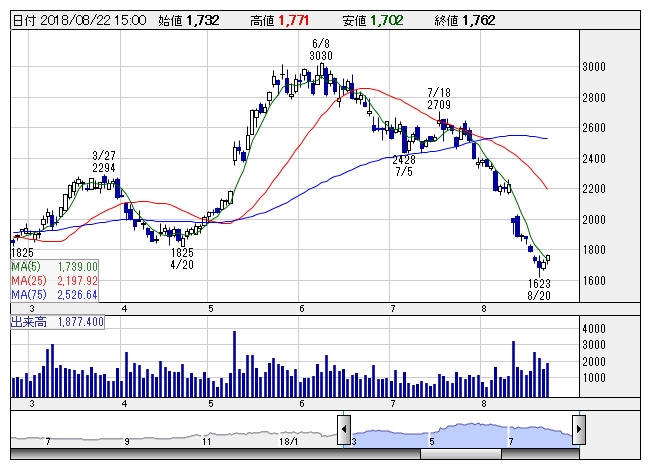Click the MA(75) legend value 2,526.64
Viewport: 652px width, 469px height.
tap(77, 295)
